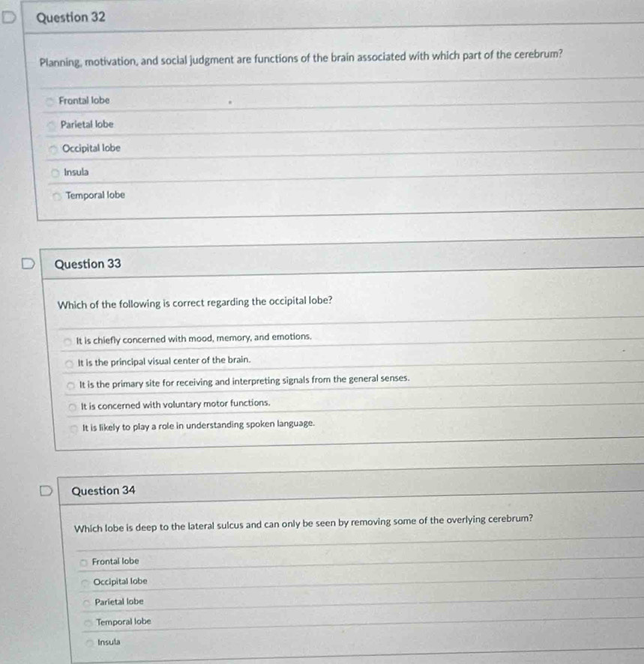Image resolution: width=644 pixels, height=664 pixels.
Task: Select radio for mood, memory, and emotions
Action: (67, 339)
